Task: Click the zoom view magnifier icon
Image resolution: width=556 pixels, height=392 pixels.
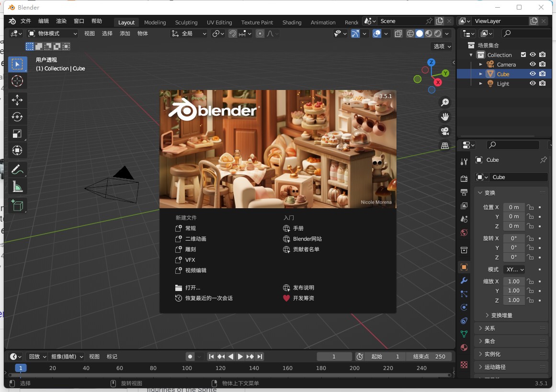Action: (x=445, y=102)
